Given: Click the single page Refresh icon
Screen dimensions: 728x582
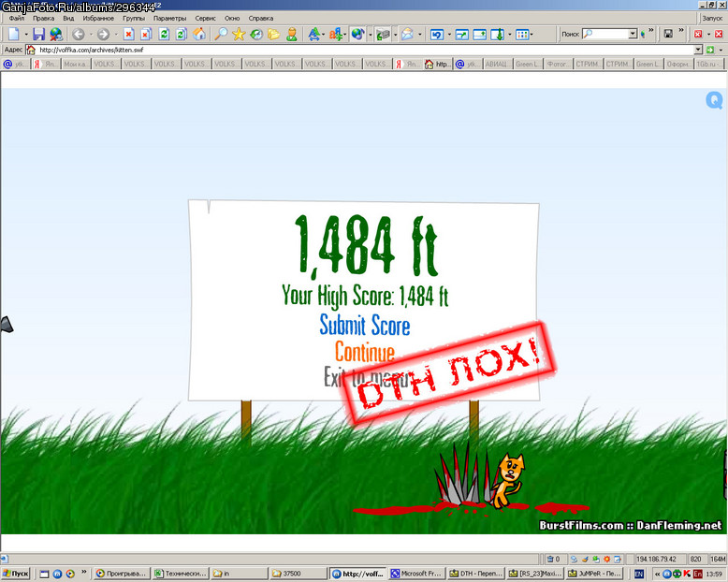Looking at the screenshot, I should click(x=164, y=35).
